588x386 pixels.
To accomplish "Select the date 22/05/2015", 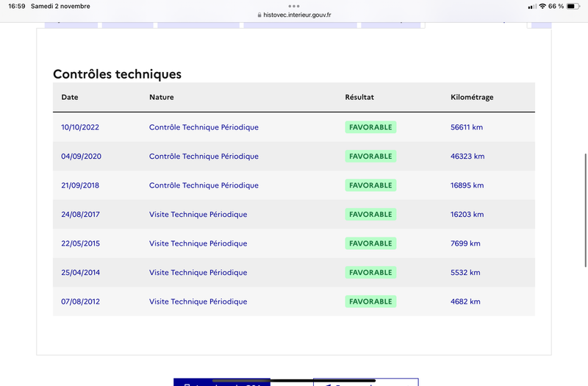I will coord(80,243).
